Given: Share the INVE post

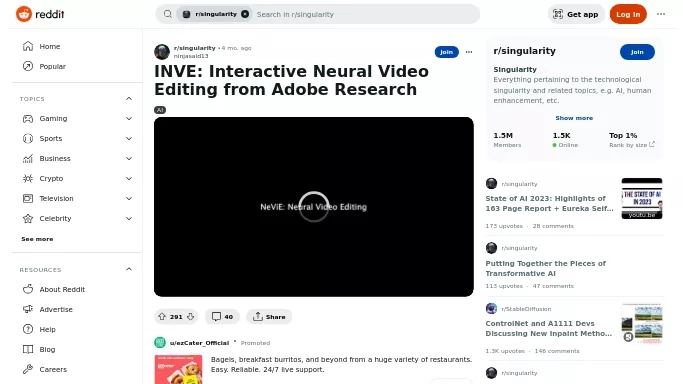Looking at the screenshot, I should tap(269, 317).
